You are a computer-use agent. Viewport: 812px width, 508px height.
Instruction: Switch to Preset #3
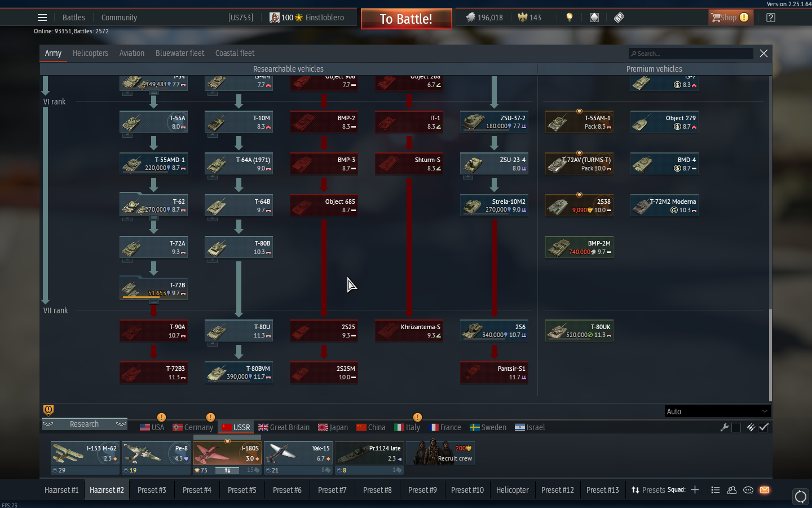pyautogui.click(x=152, y=490)
